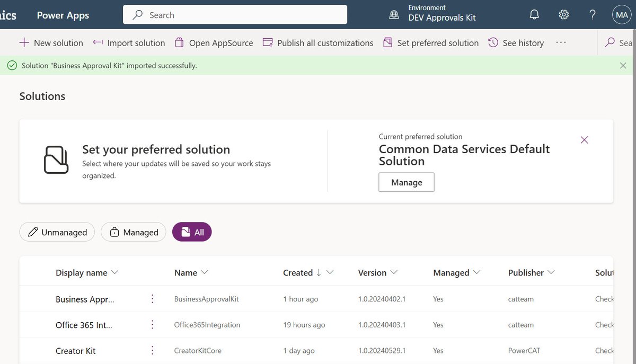
Task: Click the '1 hour ago' created cell
Action: click(301, 299)
